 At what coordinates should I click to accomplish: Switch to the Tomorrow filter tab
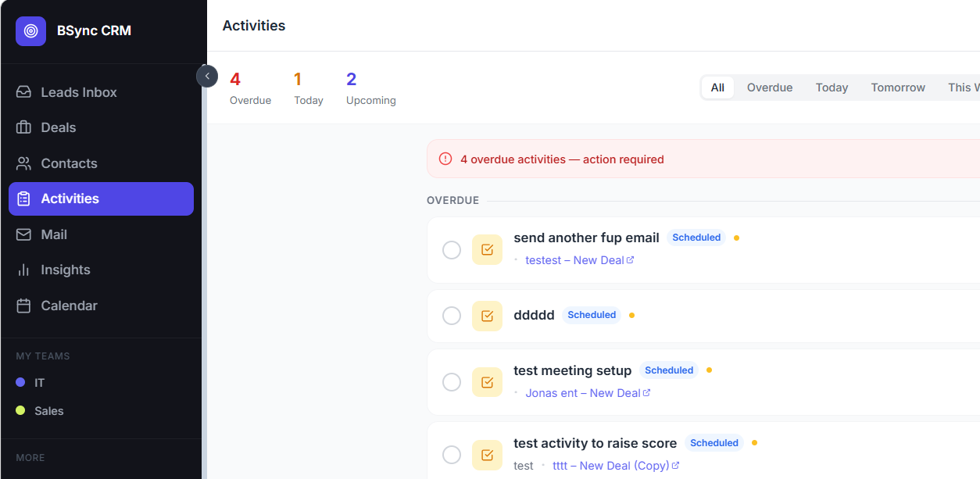(x=898, y=88)
